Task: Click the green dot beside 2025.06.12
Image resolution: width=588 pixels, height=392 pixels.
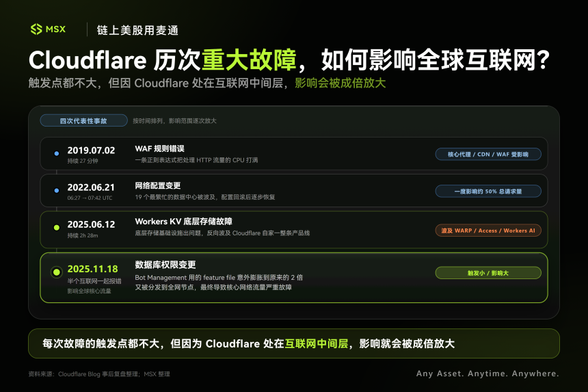Action: [x=57, y=227]
